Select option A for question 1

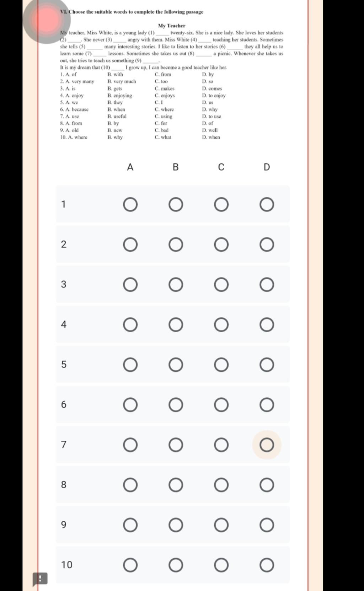pyautogui.click(x=130, y=205)
